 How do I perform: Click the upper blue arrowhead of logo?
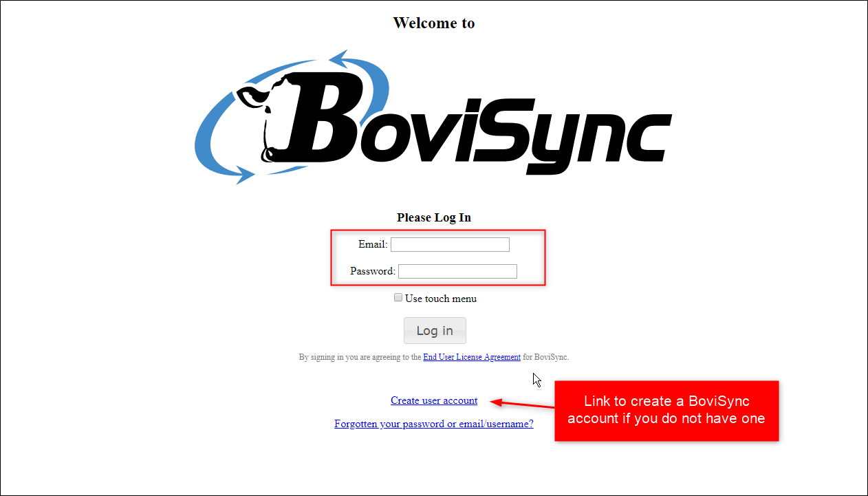coord(342,59)
